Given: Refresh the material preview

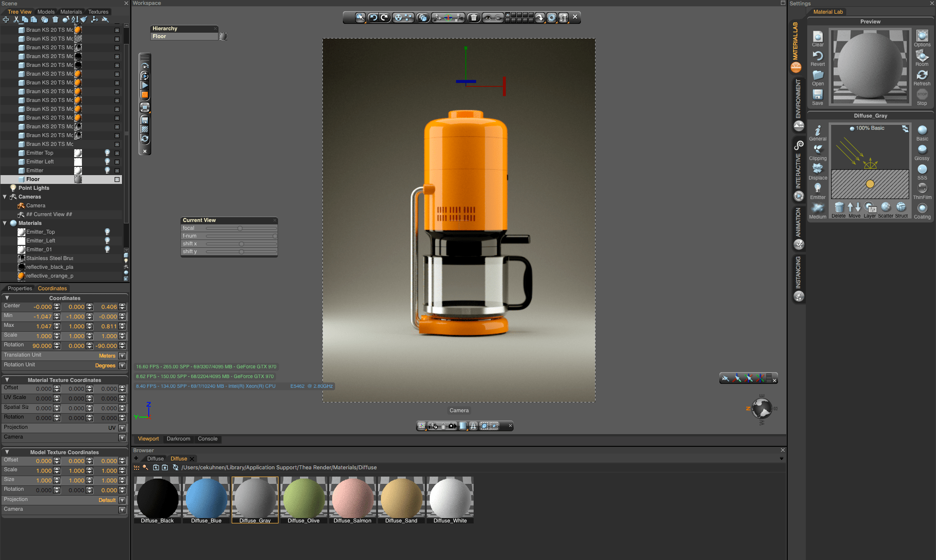Looking at the screenshot, I should coord(922,78).
